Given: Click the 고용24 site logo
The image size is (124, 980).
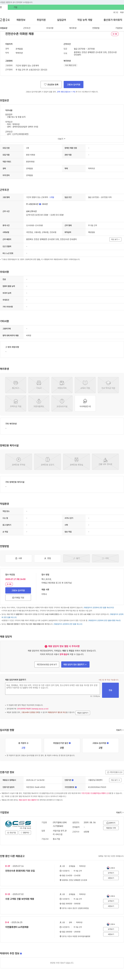Looking at the screenshot, I should tap(5, 20).
